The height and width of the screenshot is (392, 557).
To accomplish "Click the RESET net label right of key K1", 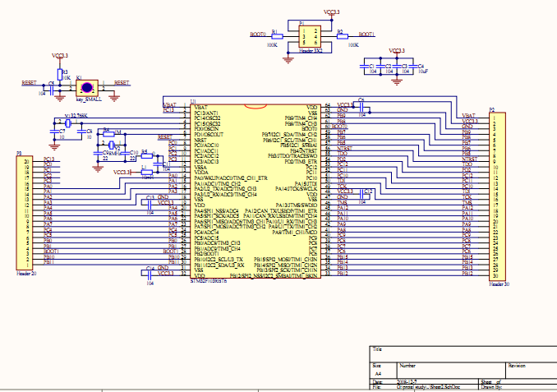I will [x=122, y=83].
